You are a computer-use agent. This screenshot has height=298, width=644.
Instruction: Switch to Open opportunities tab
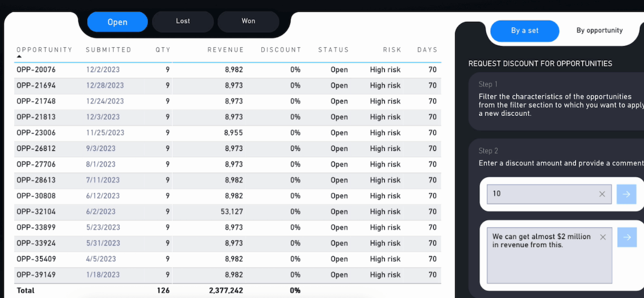pyautogui.click(x=117, y=22)
